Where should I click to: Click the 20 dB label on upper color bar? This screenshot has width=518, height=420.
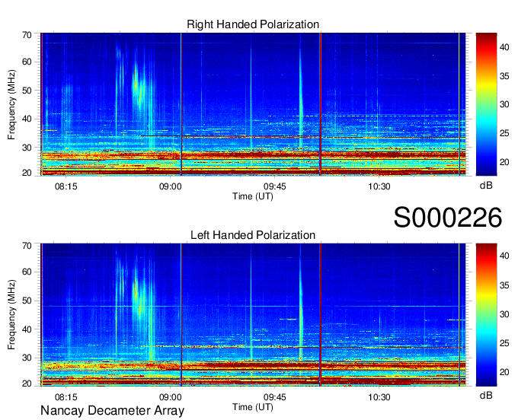coord(504,162)
